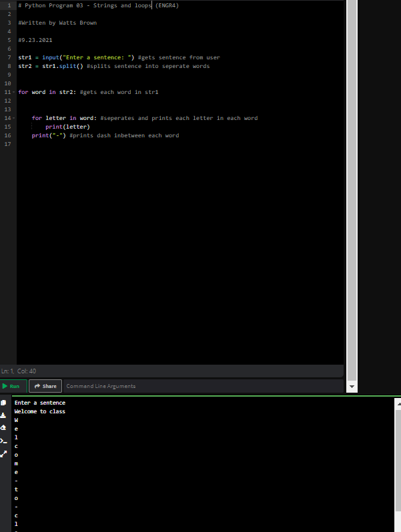Click 'Welcome to class' in console output

pyautogui.click(x=40, y=411)
